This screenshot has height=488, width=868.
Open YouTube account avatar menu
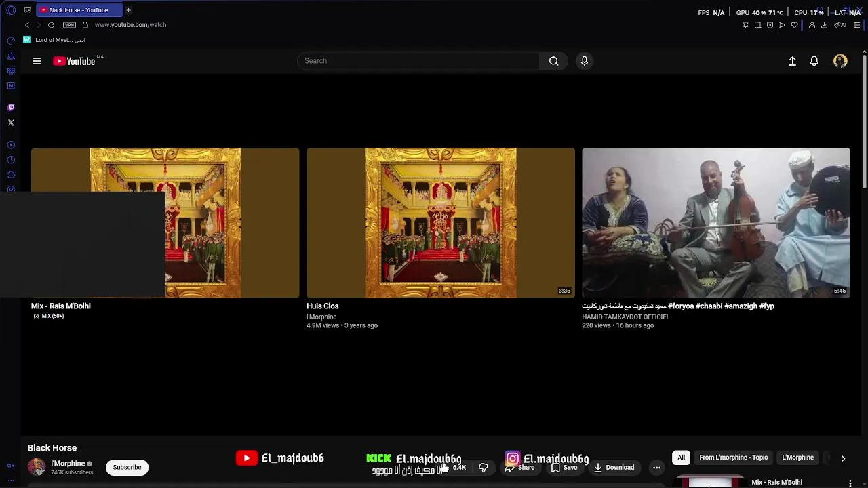tap(840, 61)
